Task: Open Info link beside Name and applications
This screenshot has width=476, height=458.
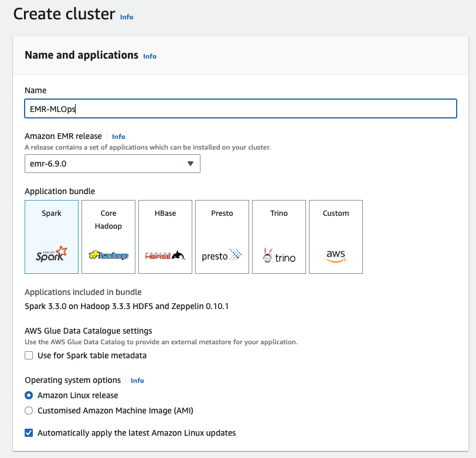Action: pos(149,56)
